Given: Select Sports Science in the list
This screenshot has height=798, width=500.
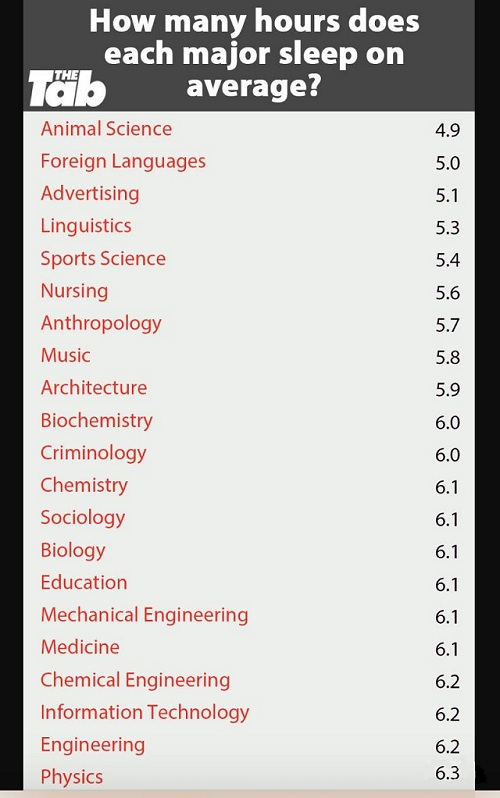Looking at the screenshot, I should click(x=103, y=259).
